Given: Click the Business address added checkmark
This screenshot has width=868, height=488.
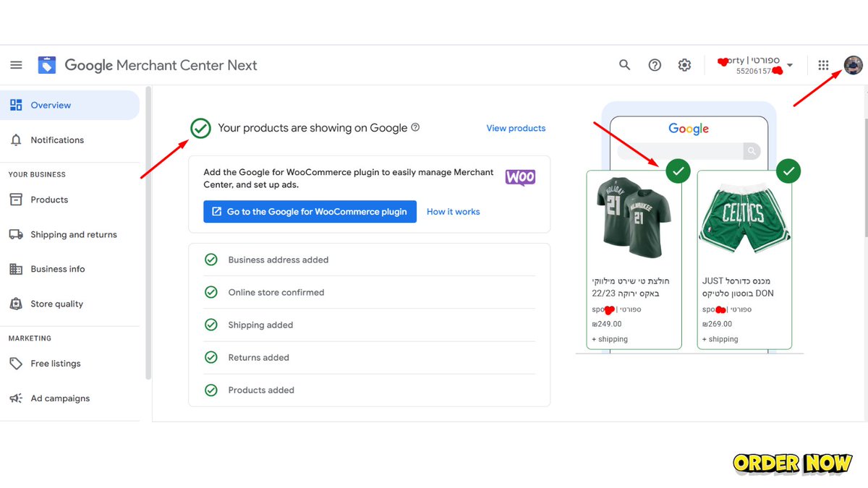Looking at the screenshot, I should (210, 260).
